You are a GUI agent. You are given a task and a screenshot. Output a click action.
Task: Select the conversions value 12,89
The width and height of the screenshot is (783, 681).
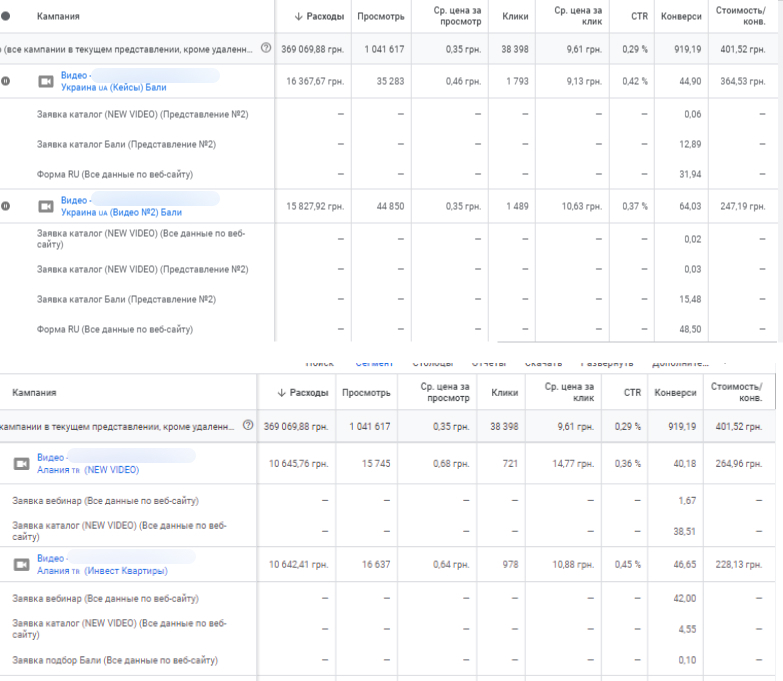690,144
